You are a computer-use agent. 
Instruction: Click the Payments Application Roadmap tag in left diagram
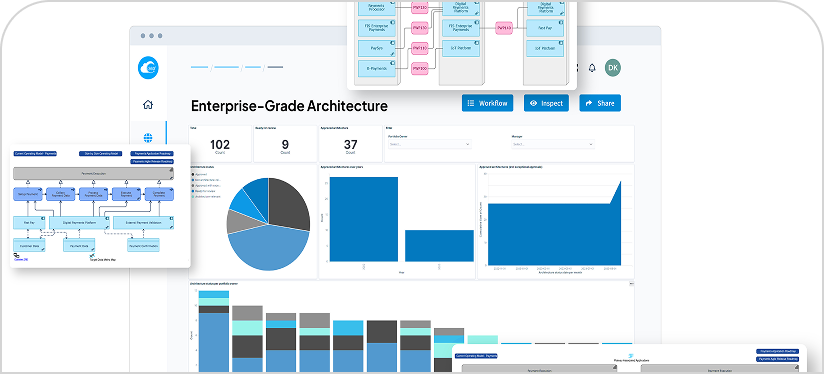[152, 154]
